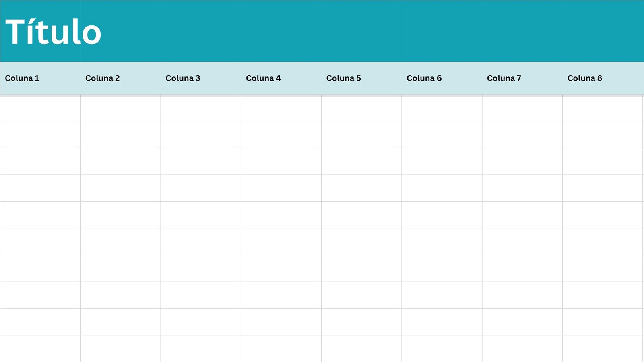Select second empty row cell under Coluna 5
Image resolution: width=644 pixels, height=362 pixels.
point(361,135)
